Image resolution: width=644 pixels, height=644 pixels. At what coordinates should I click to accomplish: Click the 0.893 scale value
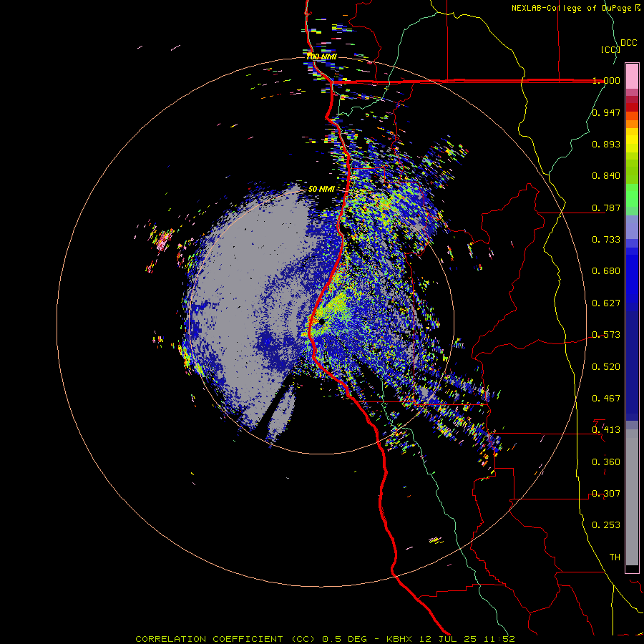(606, 144)
